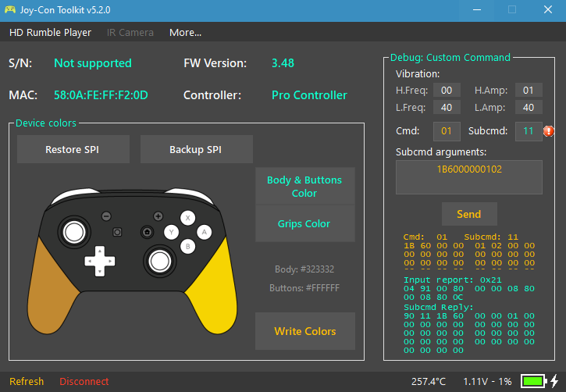Viewport: 566px width, 392px height.
Task: Click the Joy-Con Toolkit title bar icon
Action: point(10,9)
